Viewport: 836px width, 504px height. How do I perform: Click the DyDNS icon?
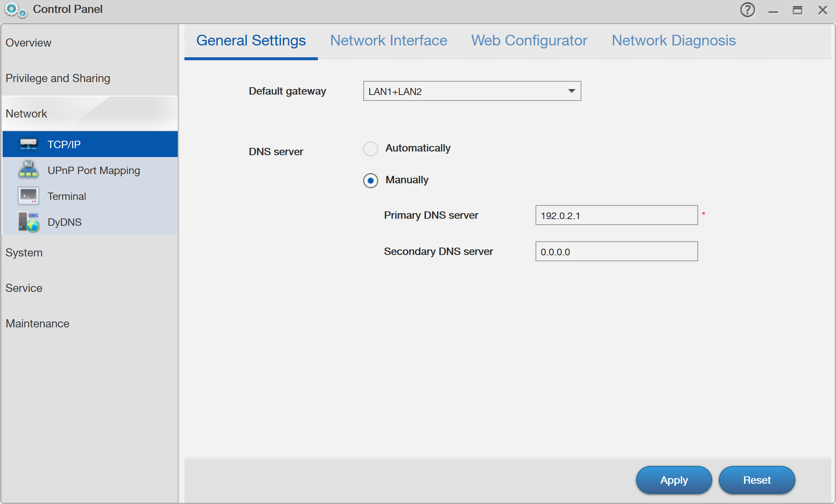(29, 222)
